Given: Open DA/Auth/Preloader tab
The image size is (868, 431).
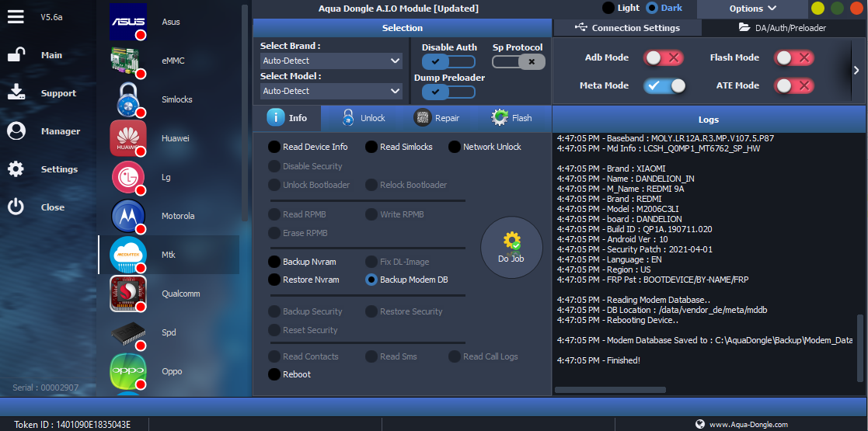Looking at the screenshot, I should tap(783, 28).
